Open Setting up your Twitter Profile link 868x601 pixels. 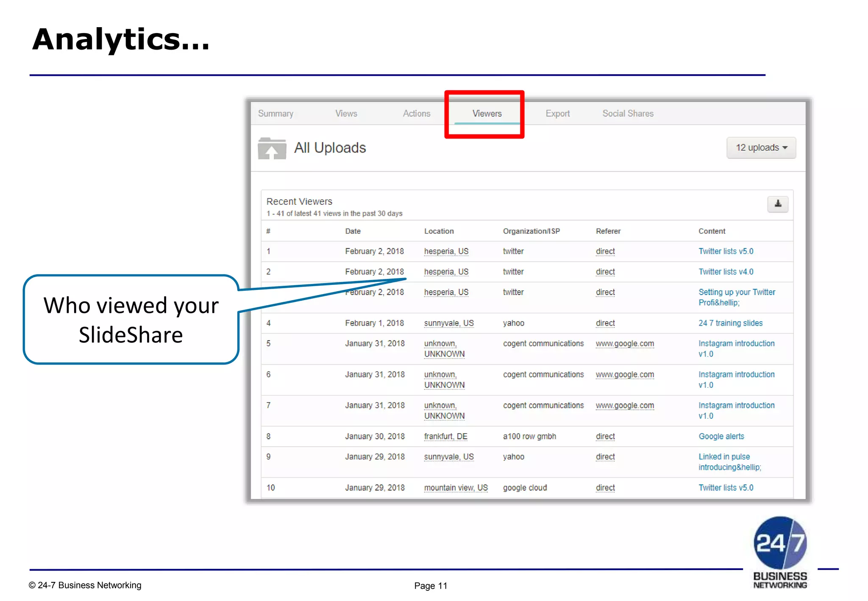(736, 297)
